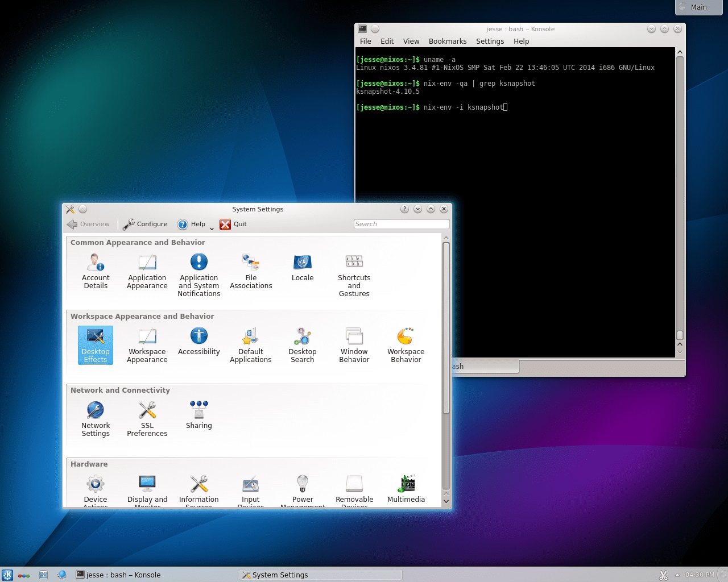Click the panel clock
The width and height of the screenshot is (728, 582).
[700, 575]
